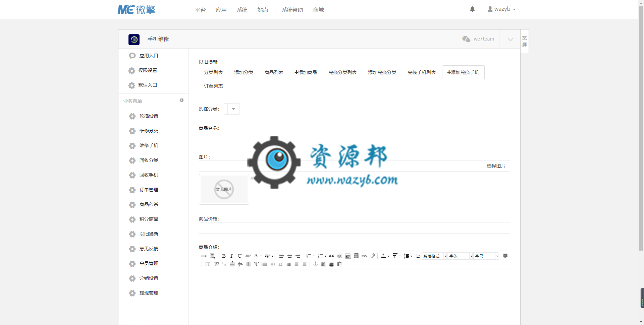The image size is (644, 325).
Task: Insert a hyperlink in editor
Action: pyautogui.click(x=364, y=256)
